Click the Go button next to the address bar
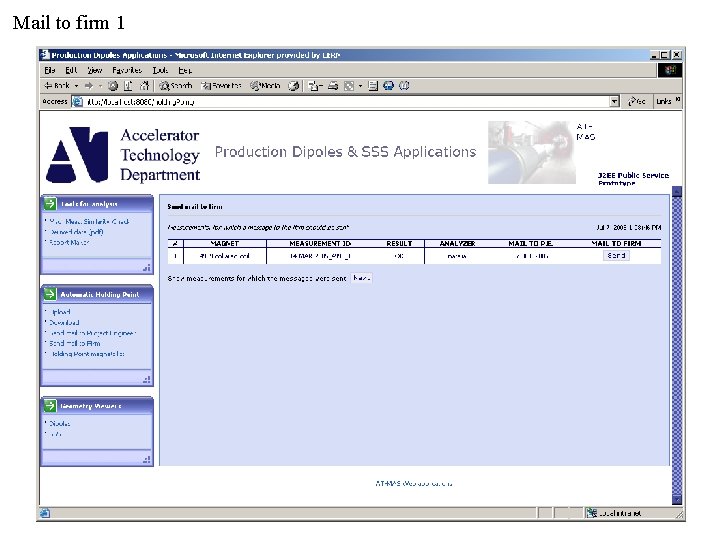 tap(636, 102)
